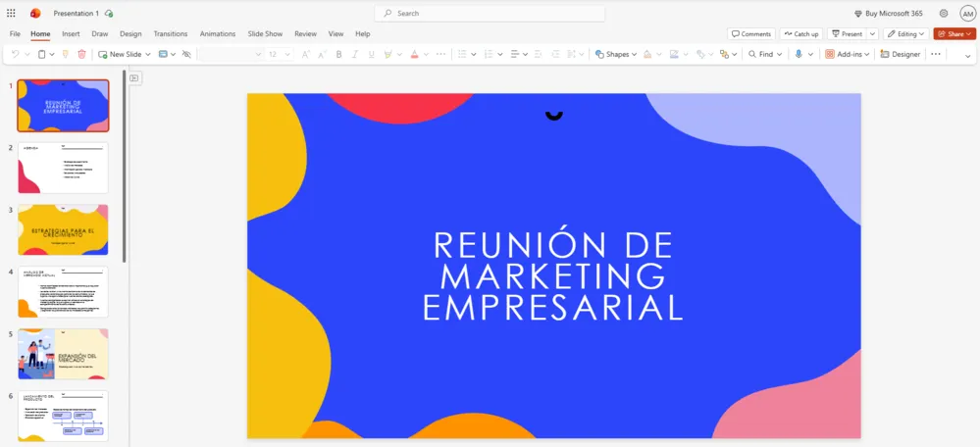Expand the ribbon collapse chevron
980x447 pixels.
(968, 56)
